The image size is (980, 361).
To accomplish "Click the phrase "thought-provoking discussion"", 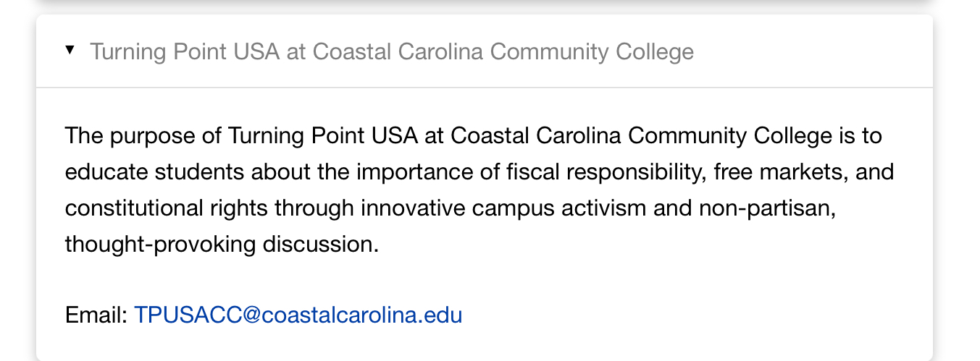I will coord(221,245).
